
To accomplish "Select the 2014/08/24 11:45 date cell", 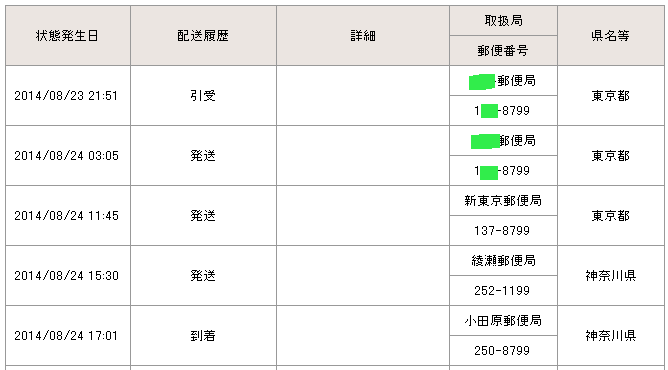I will (68, 216).
